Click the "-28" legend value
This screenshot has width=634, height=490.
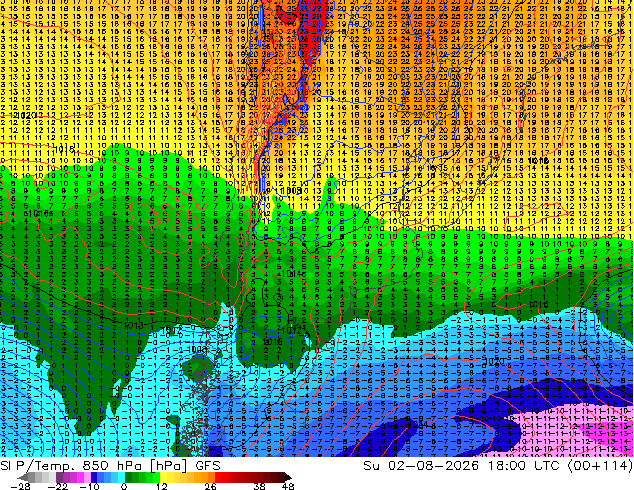pos(20,486)
